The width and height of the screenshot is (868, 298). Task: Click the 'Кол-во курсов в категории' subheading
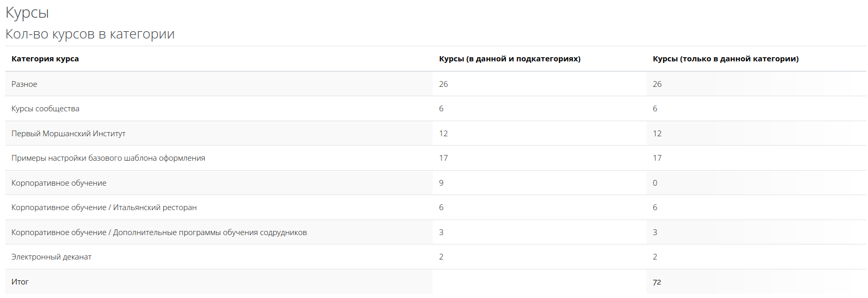(x=90, y=34)
